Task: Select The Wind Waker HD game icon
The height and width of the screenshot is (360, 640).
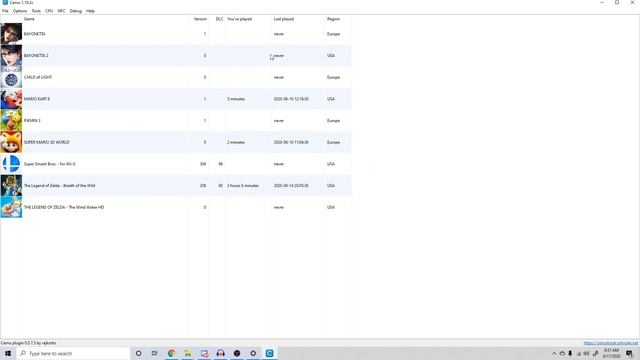Action: [x=11, y=207]
